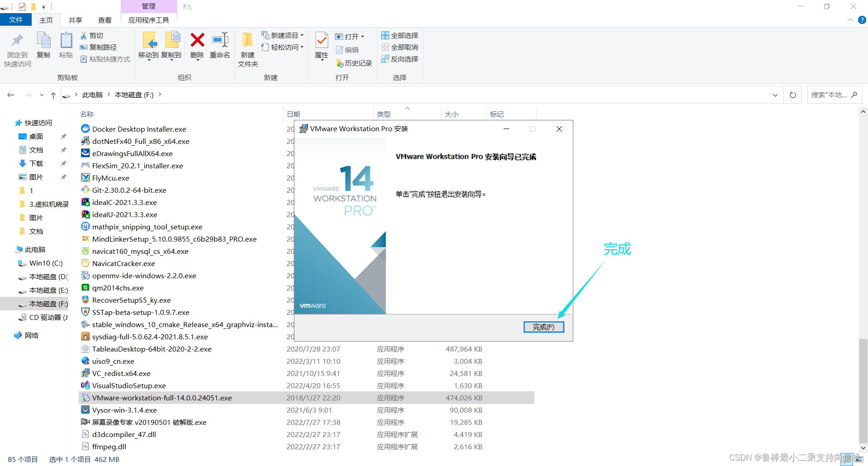Viewport: 868px width, 466px height.
Task: Select Win10 (C:) drive in sidebar
Action: point(41,263)
